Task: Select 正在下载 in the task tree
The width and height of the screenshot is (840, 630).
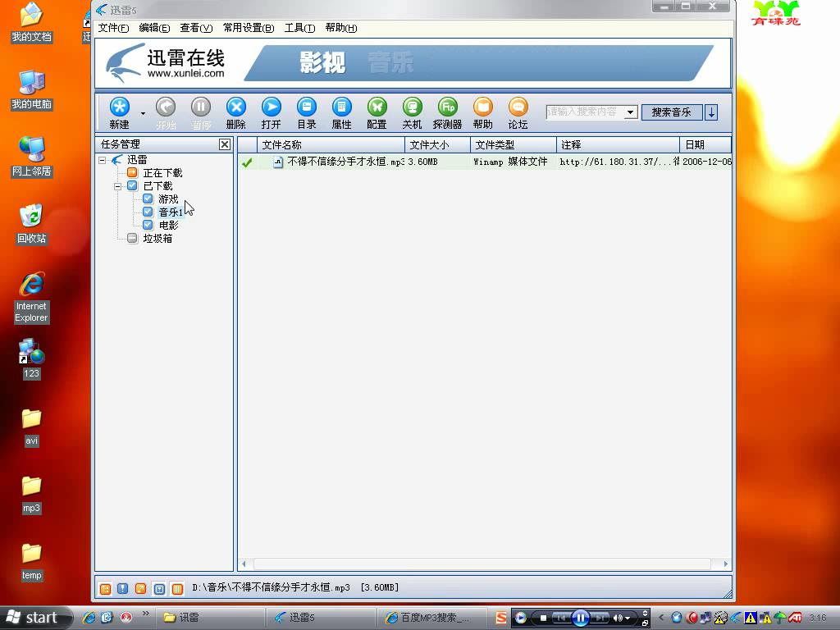Action: point(162,172)
